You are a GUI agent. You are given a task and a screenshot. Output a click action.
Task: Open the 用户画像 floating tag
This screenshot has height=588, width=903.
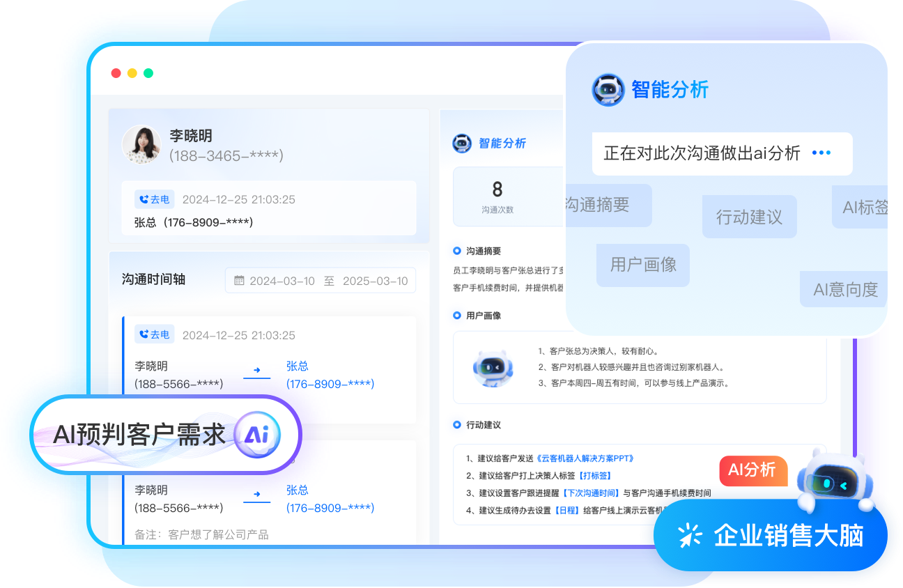(x=642, y=265)
